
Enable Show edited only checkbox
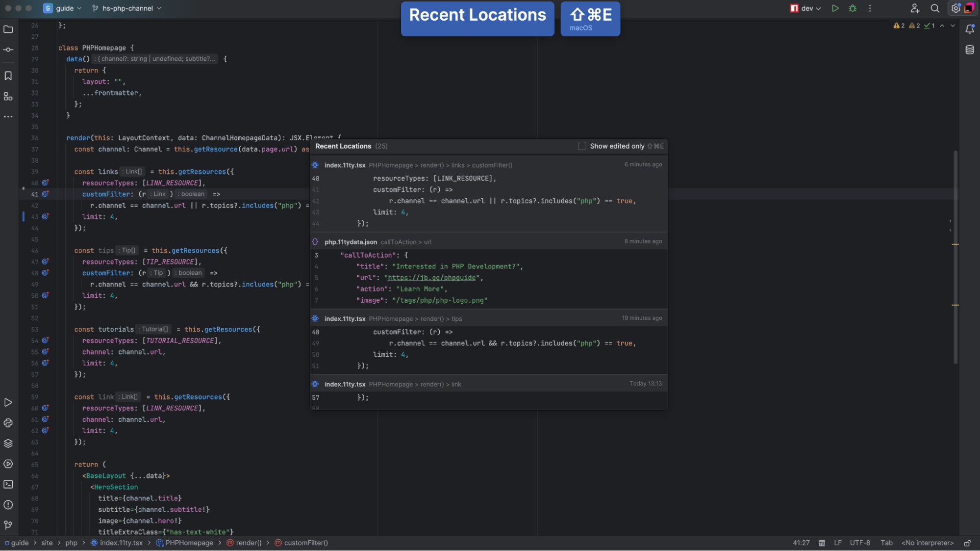tap(582, 146)
